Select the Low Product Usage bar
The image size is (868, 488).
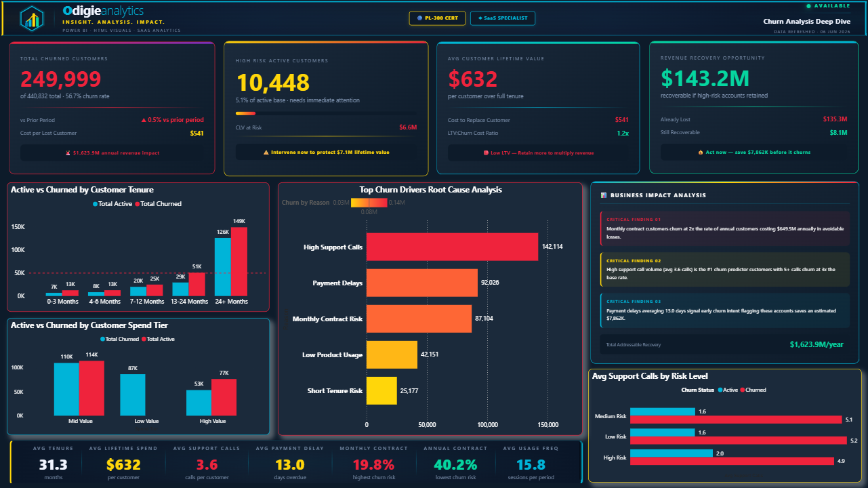pos(392,354)
